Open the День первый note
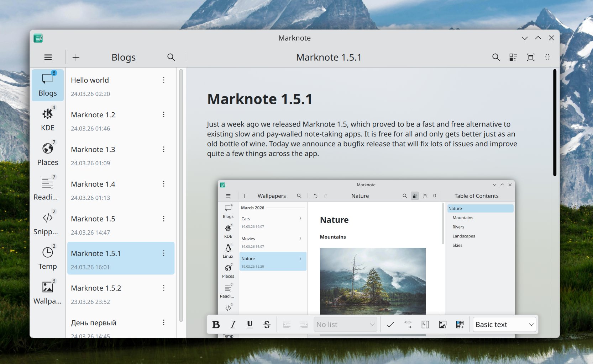This screenshot has width=593, height=364. (121, 325)
